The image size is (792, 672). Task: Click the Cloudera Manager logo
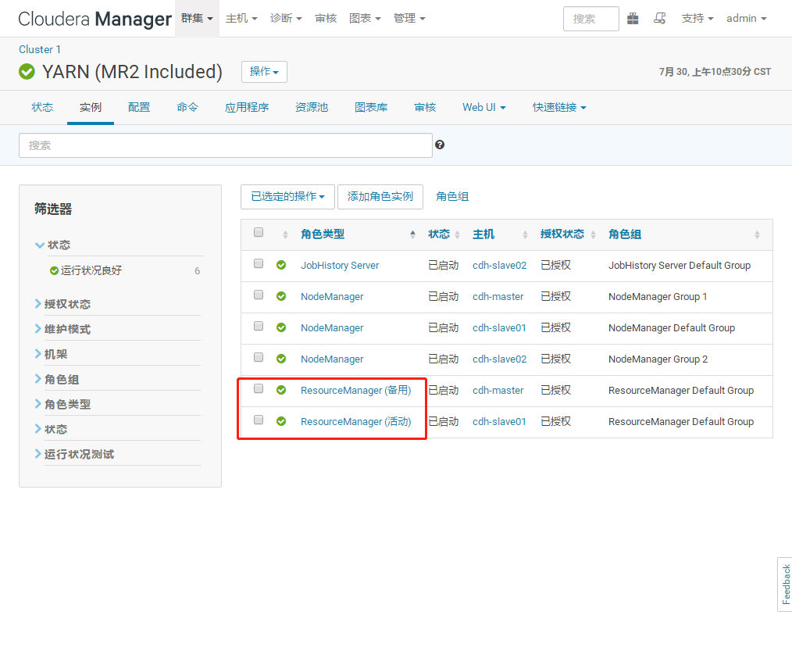coord(95,19)
